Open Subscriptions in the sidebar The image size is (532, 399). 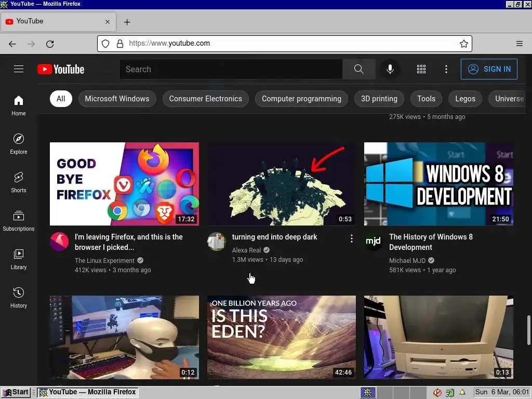pyautogui.click(x=19, y=220)
